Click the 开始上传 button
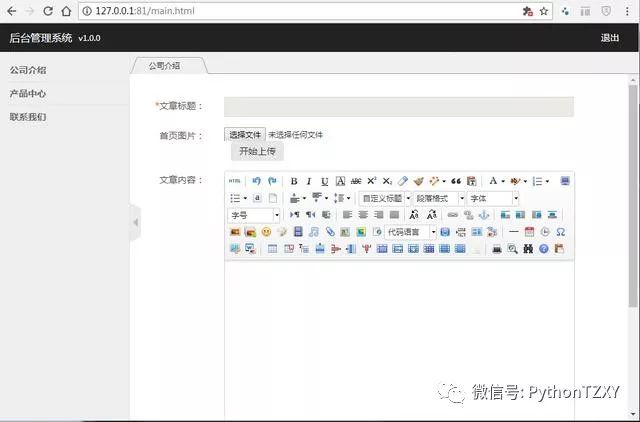The width and height of the screenshot is (640, 422). (257, 151)
